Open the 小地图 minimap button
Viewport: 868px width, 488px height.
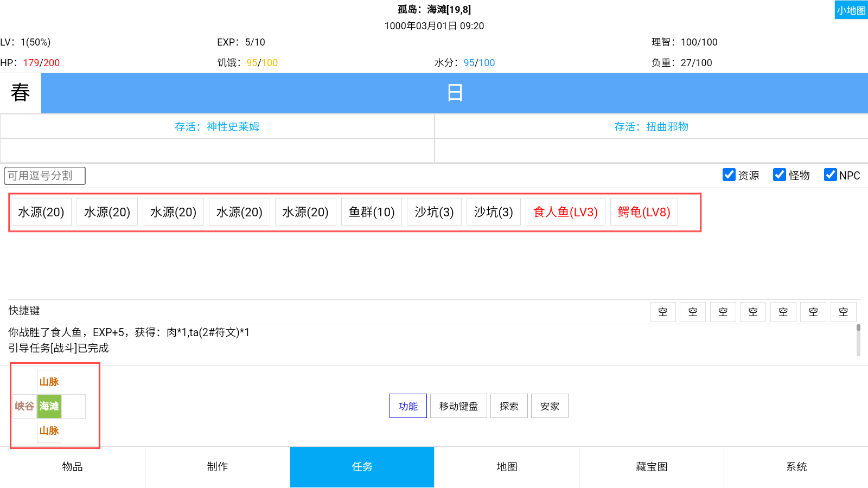tap(851, 10)
